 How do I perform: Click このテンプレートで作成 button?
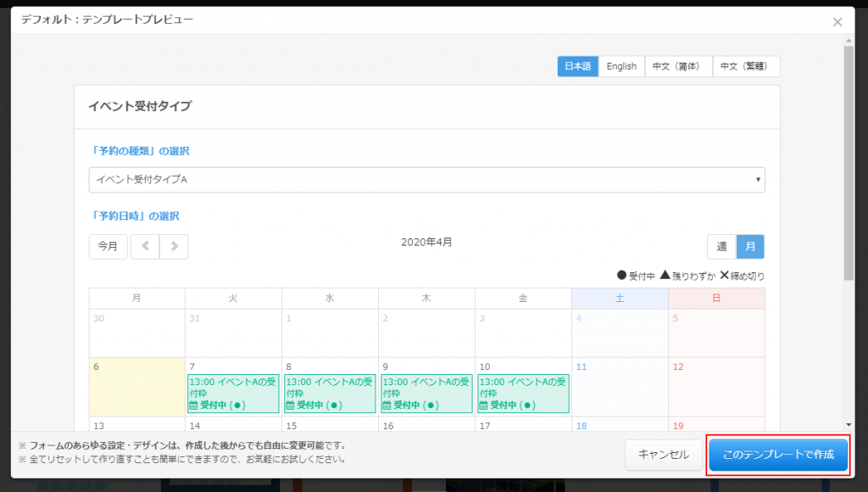pyautogui.click(x=777, y=455)
